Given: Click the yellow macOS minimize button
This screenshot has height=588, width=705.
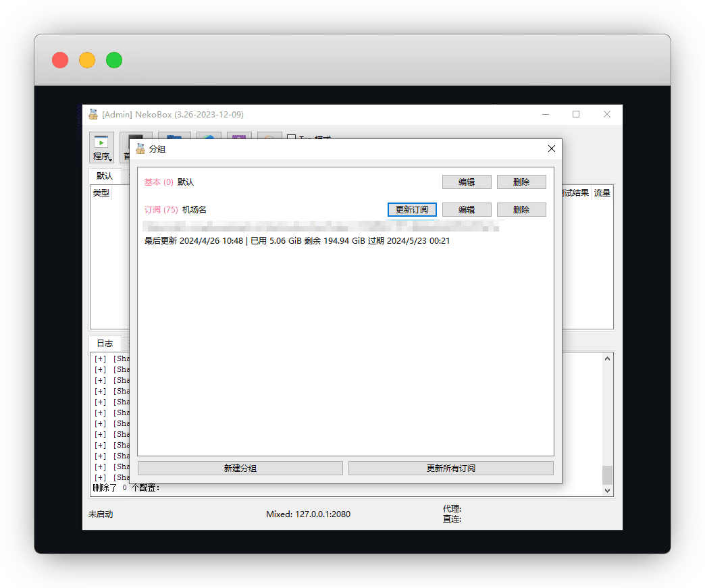Looking at the screenshot, I should click(87, 60).
